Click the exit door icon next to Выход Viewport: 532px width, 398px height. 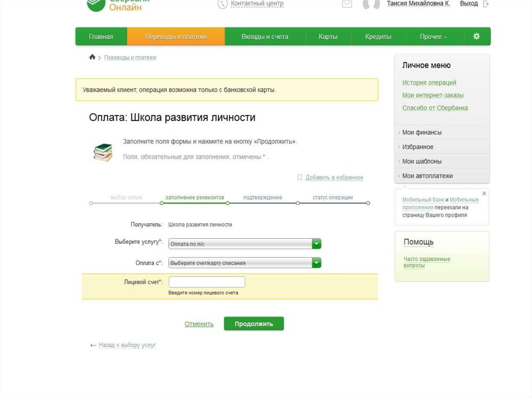(486, 4)
